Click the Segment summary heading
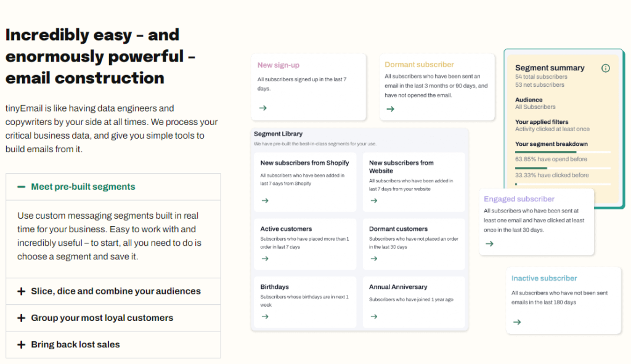 pos(550,68)
